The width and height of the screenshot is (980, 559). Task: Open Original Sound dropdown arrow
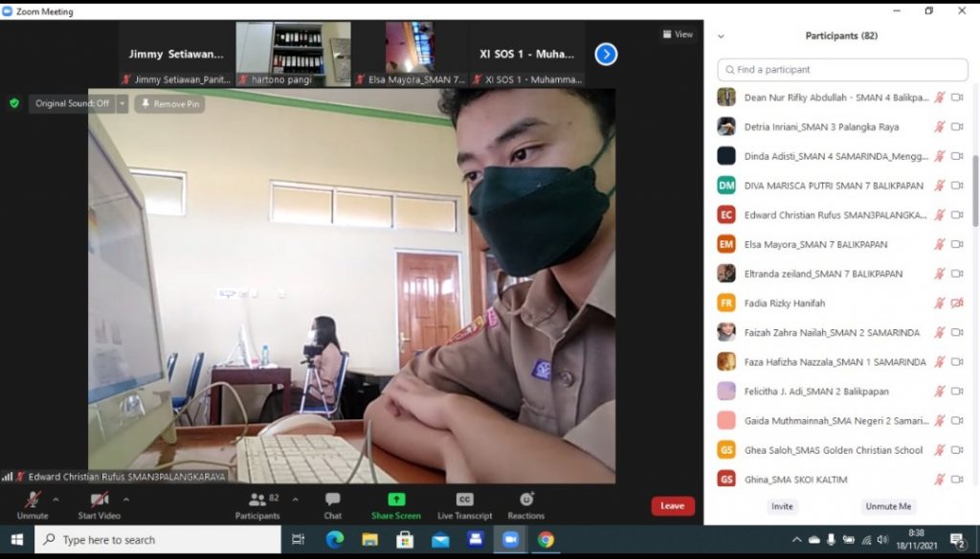pos(122,103)
